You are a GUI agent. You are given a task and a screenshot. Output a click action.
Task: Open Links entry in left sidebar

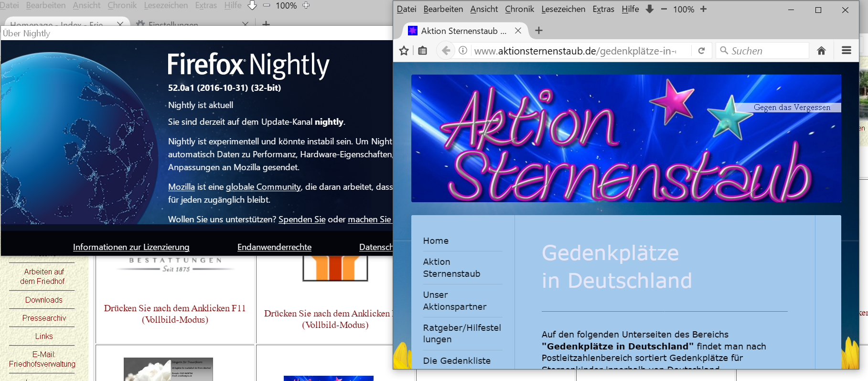pyautogui.click(x=44, y=336)
